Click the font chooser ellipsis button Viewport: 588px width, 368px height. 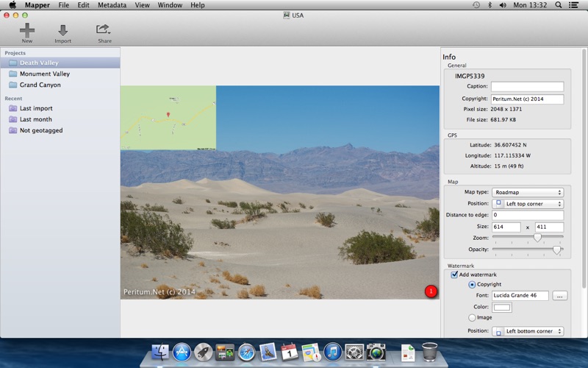pyautogui.click(x=559, y=296)
